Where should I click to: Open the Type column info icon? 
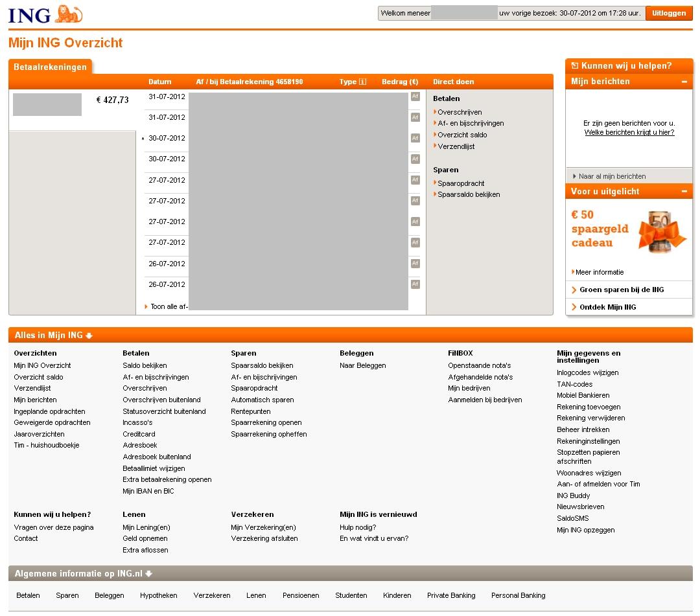click(362, 82)
